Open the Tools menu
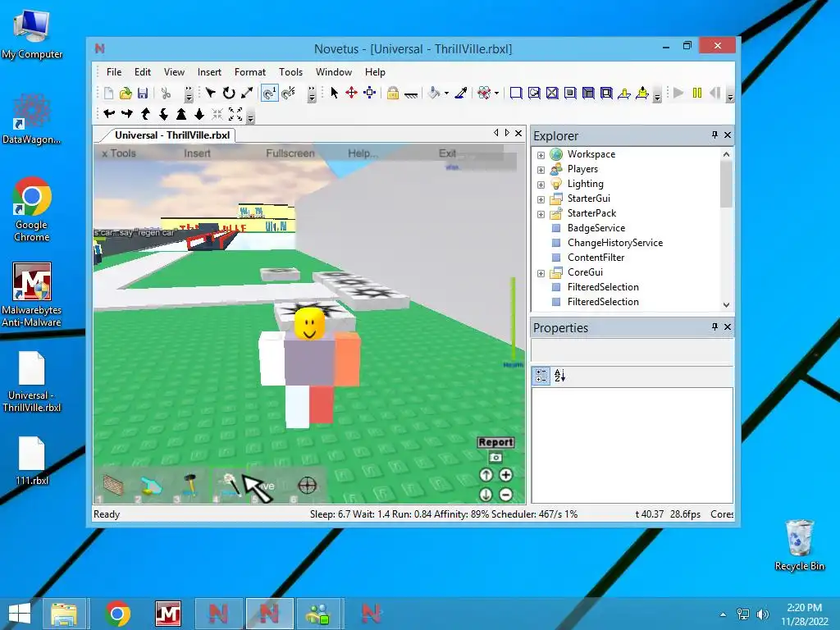The width and height of the screenshot is (840, 630). click(x=290, y=72)
